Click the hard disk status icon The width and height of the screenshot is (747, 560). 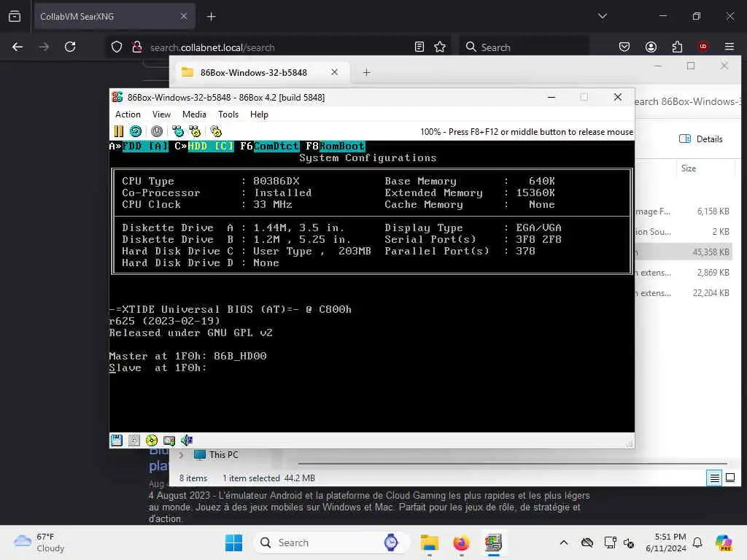[169, 440]
